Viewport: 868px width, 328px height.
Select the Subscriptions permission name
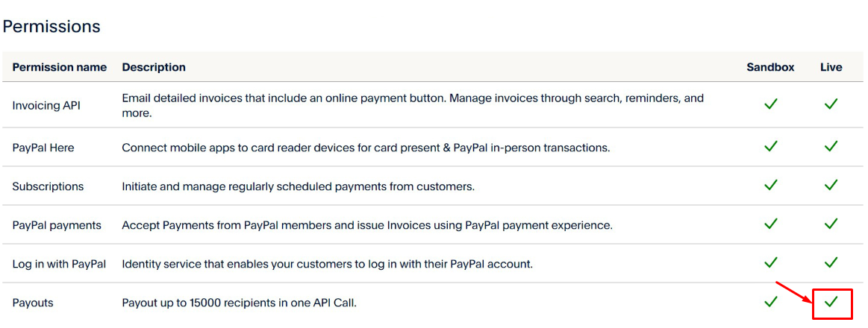48,186
